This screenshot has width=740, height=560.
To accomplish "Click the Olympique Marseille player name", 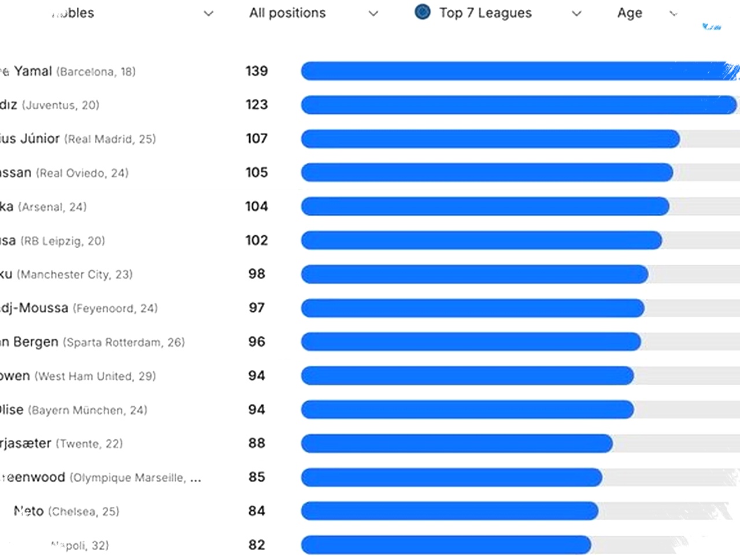I will point(35,477).
